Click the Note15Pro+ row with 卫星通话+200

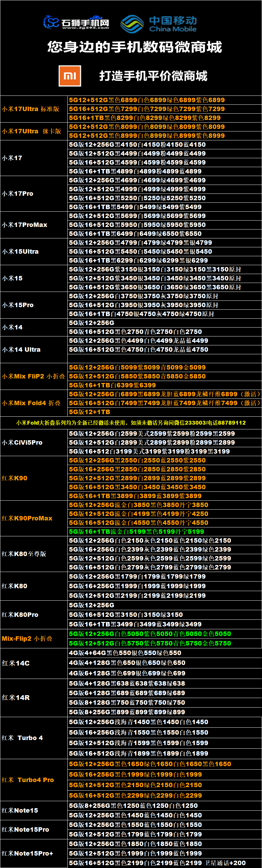pyautogui.click(x=157, y=863)
